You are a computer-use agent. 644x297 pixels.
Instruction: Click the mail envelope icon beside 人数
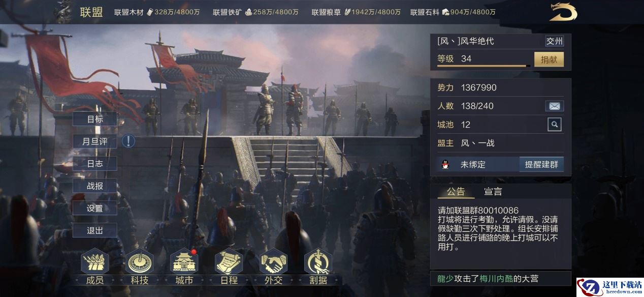(555, 106)
